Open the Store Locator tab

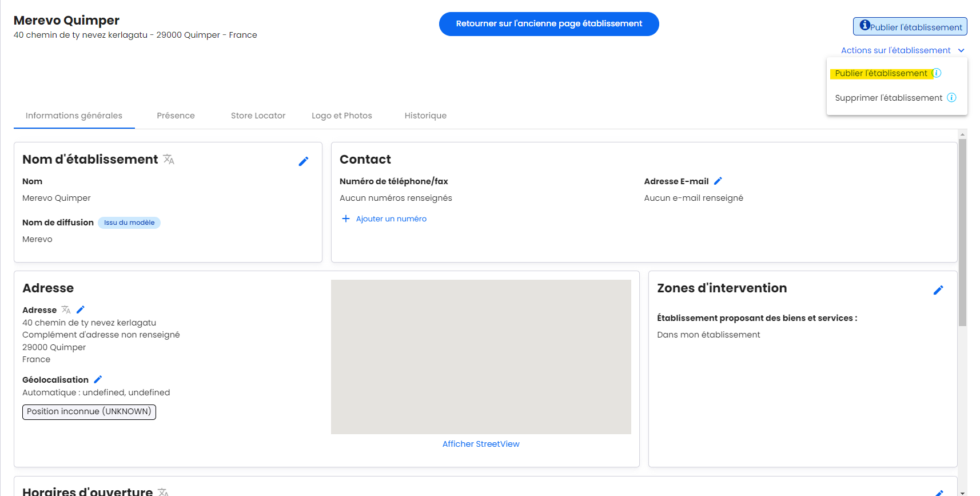coord(258,116)
